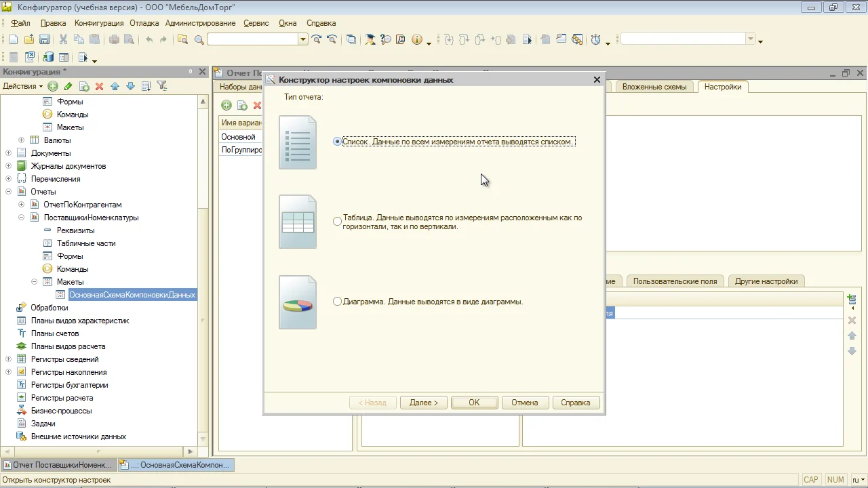Viewport: 868px width, 488px height.
Task: Collapse the Макеты node under ПоставщикиНоменклатуры
Action: pyautogui.click(x=34, y=282)
